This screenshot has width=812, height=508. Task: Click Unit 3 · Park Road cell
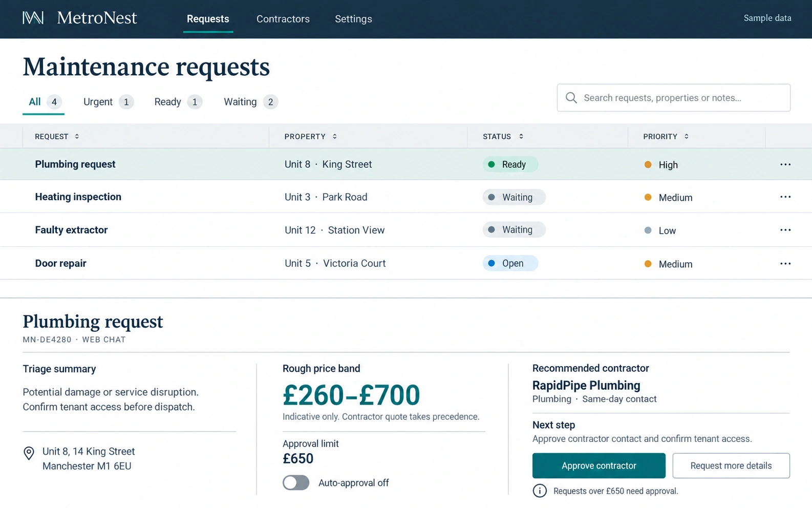(326, 197)
